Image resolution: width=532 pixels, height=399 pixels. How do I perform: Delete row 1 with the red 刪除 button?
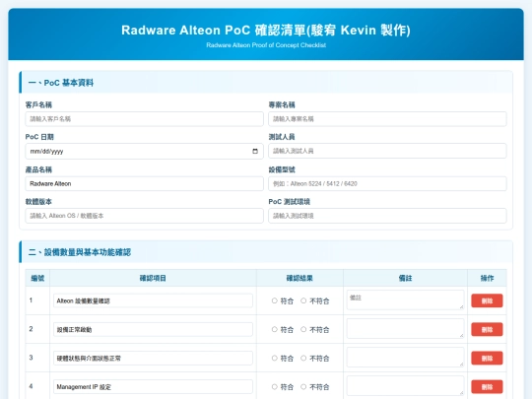point(487,300)
